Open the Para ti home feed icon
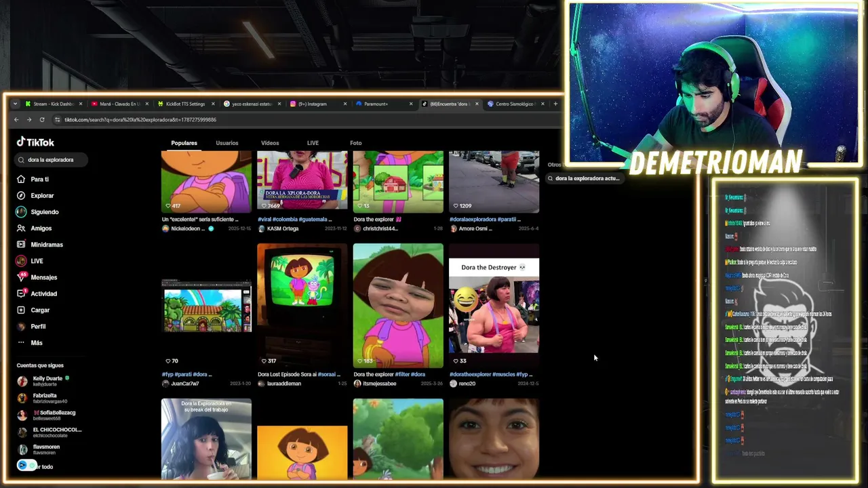 [x=21, y=179]
